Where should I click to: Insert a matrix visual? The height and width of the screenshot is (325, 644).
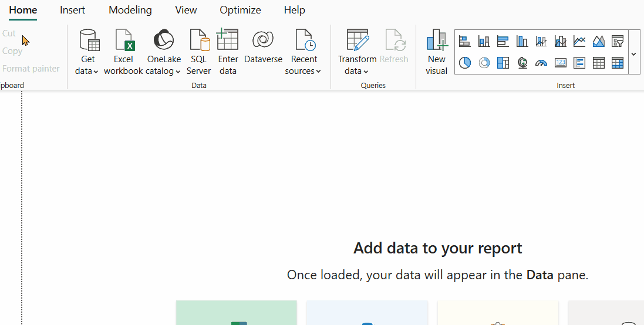click(x=618, y=63)
